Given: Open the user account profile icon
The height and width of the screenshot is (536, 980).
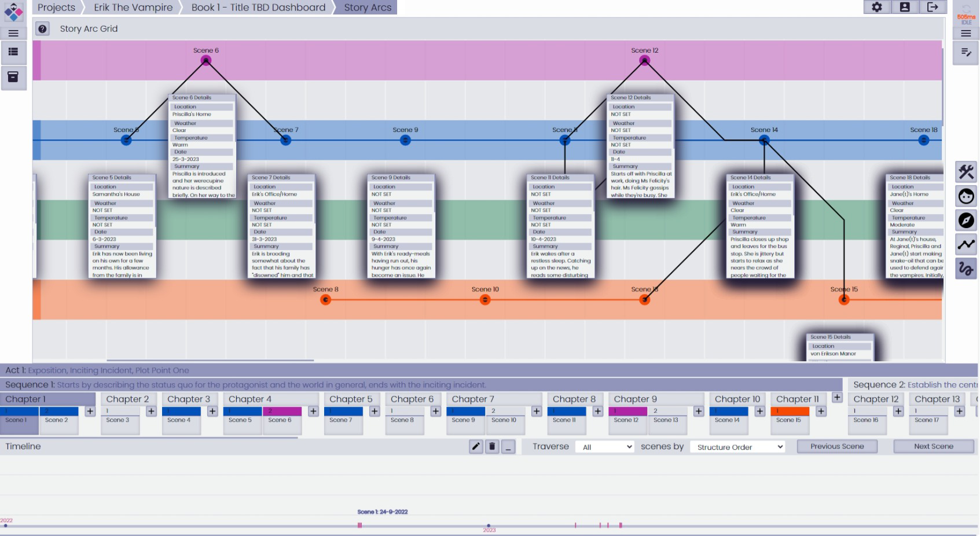Looking at the screenshot, I should [x=905, y=7].
